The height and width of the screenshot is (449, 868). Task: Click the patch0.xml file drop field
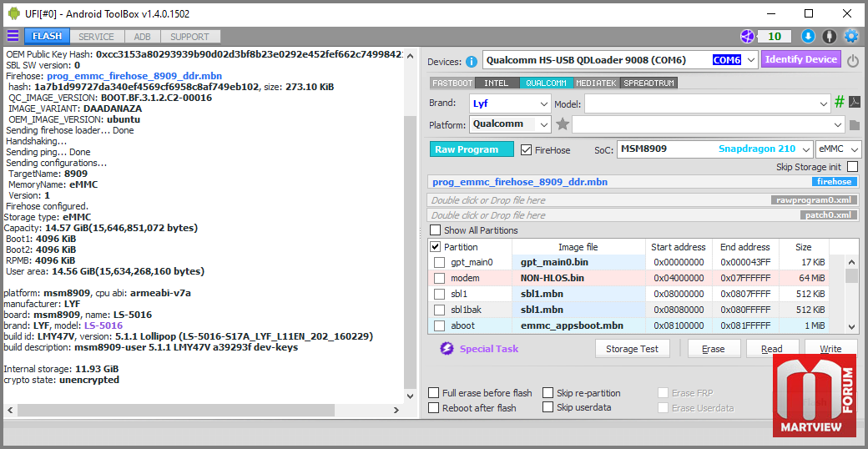[643, 215]
